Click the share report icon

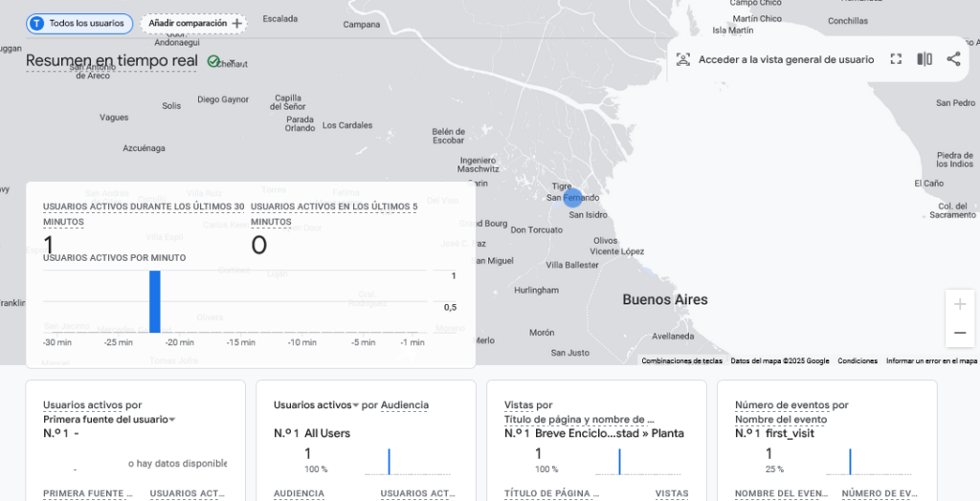[953, 59]
